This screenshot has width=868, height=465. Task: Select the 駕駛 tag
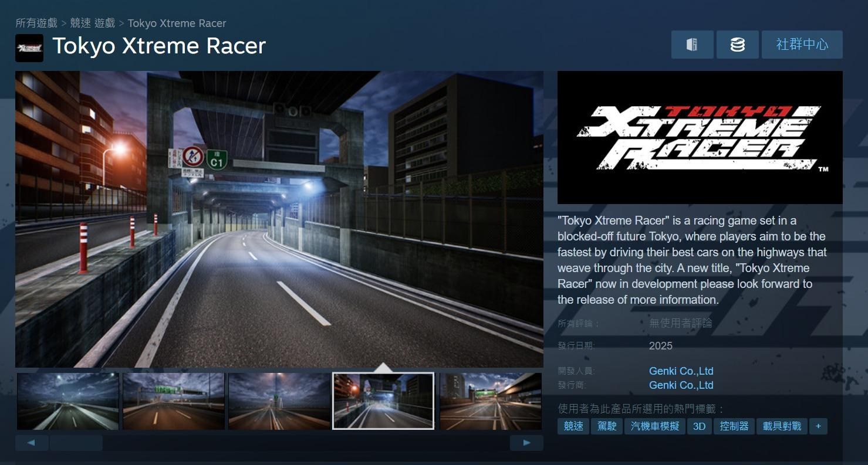pos(607,426)
